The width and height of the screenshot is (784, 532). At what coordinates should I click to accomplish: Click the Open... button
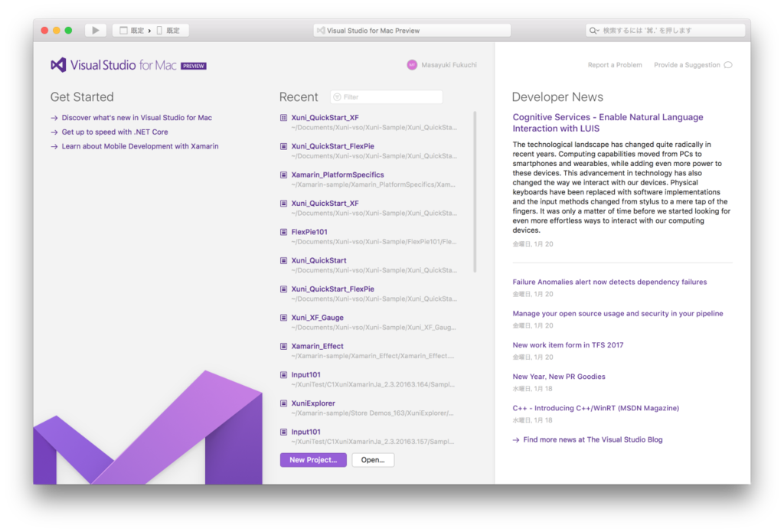(x=373, y=460)
